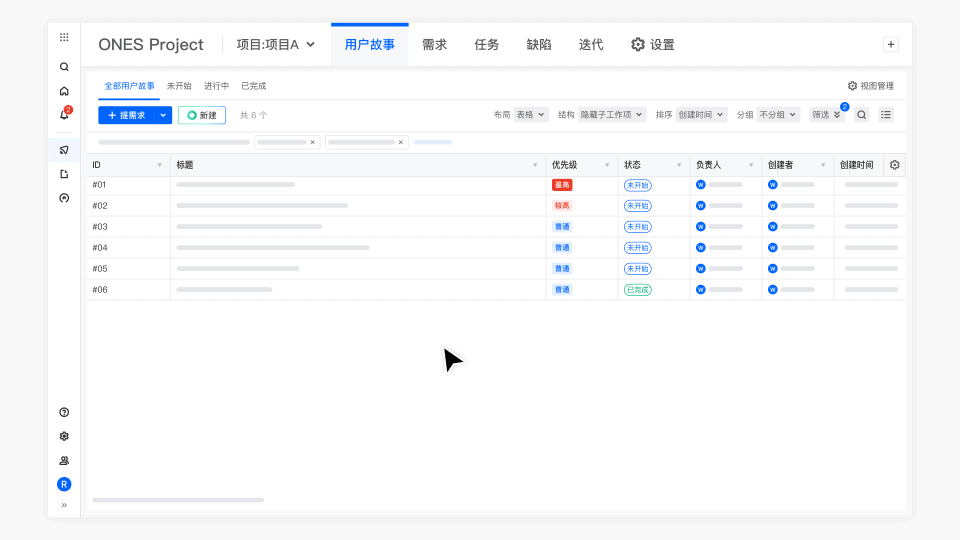Switch to 用户故事 tab
The height and width of the screenshot is (540, 960).
370,45
